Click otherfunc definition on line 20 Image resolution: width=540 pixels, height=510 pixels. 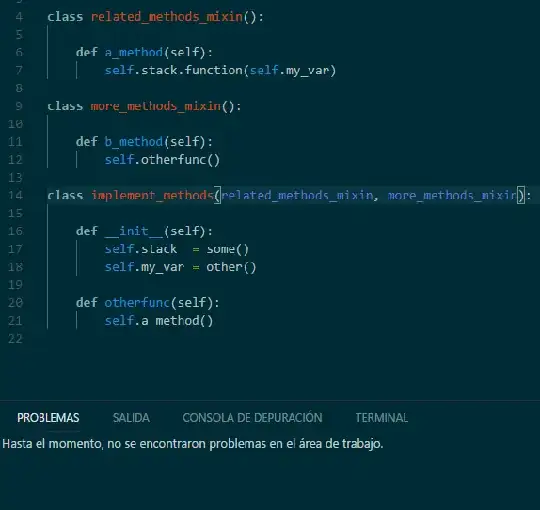pyautogui.click(x=137, y=303)
